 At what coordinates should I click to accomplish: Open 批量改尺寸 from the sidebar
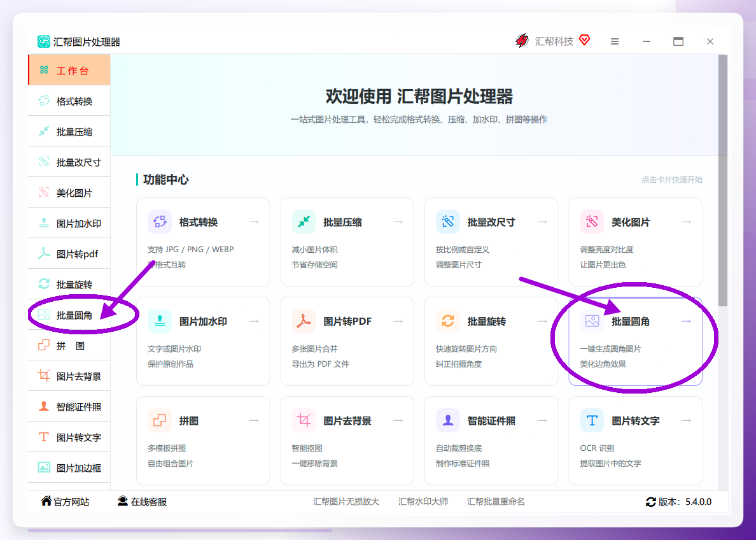(x=69, y=162)
